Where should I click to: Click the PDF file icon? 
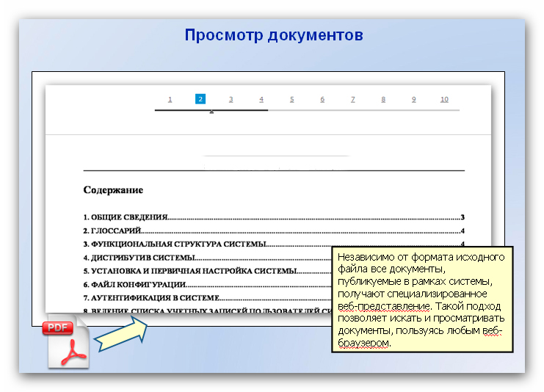coord(66,341)
